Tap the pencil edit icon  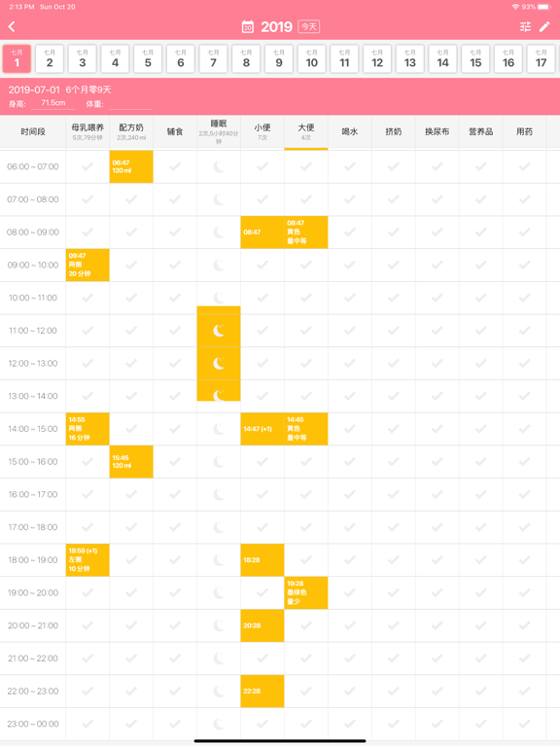[x=544, y=26]
